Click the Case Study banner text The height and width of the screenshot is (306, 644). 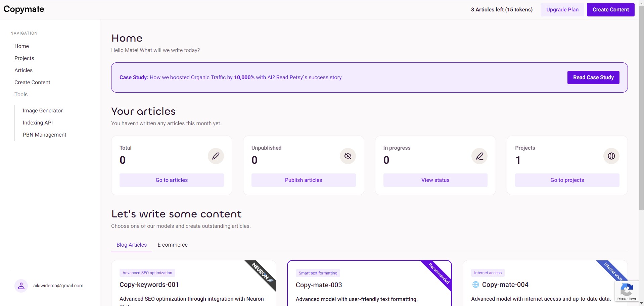click(x=231, y=78)
